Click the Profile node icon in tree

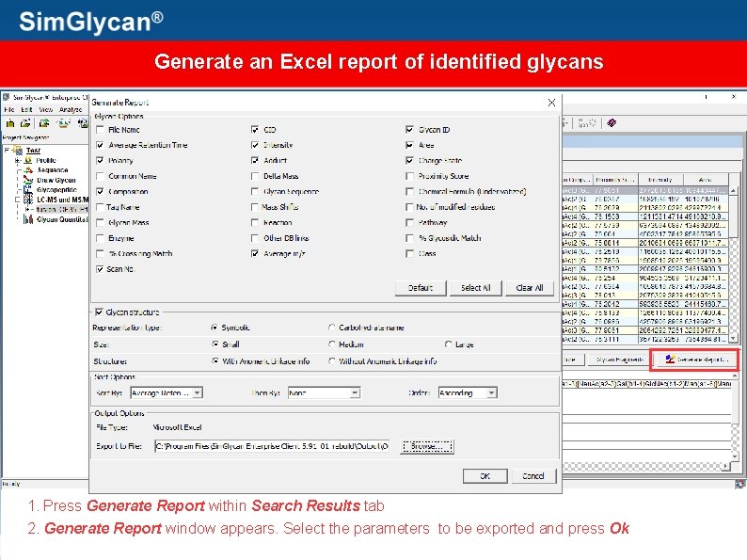point(28,160)
